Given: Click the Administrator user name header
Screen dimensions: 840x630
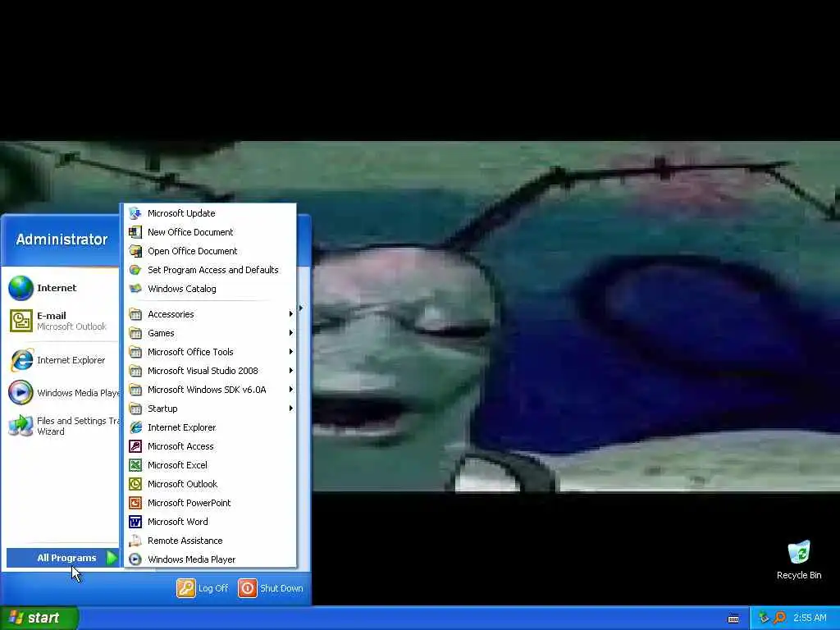Looking at the screenshot, I should [x=62, y=240].
